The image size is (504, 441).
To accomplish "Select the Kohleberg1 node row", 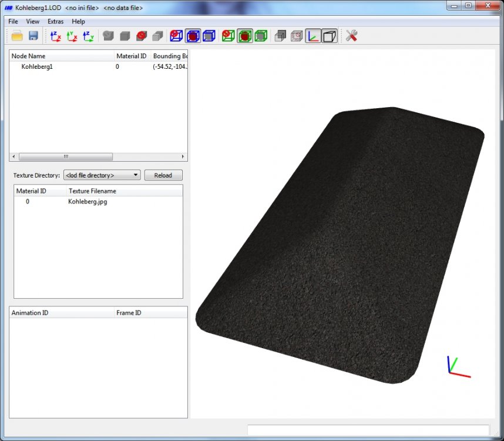I will tap(98, 66).
